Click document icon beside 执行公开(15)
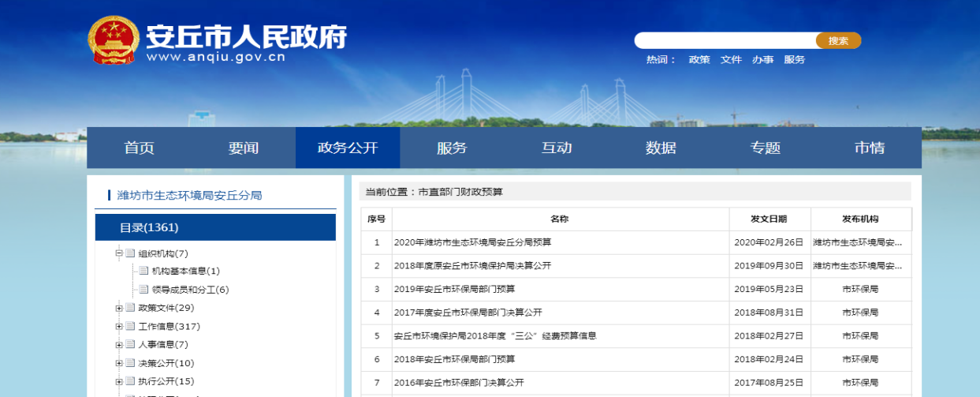This screenshot has height=397, width=980. pos(130,381)
